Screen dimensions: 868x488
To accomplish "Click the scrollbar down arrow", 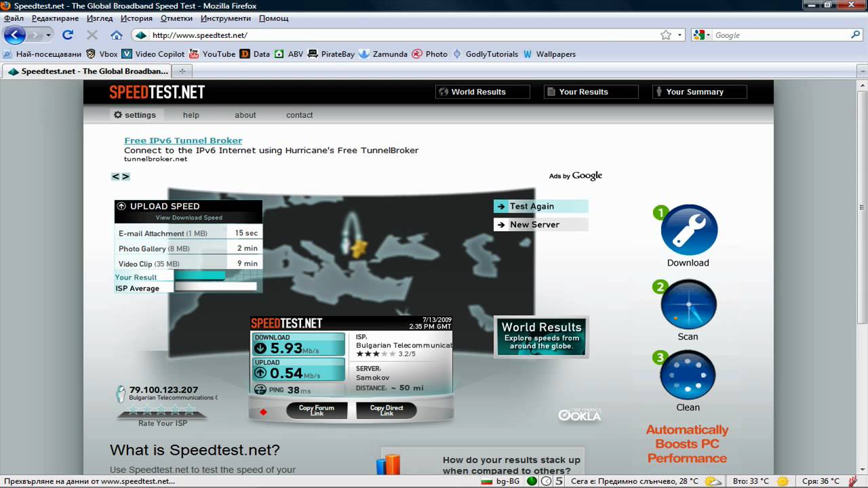I will [863, 469].
